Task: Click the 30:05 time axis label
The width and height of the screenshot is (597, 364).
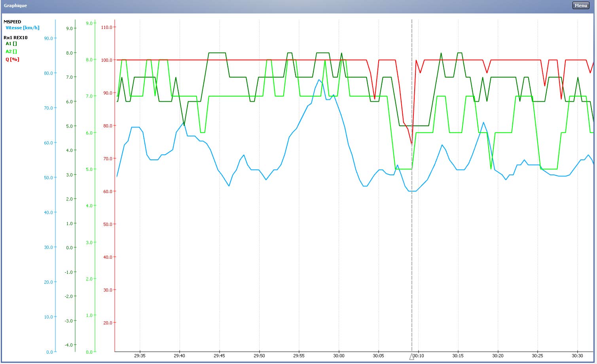Action: point(378,356)
